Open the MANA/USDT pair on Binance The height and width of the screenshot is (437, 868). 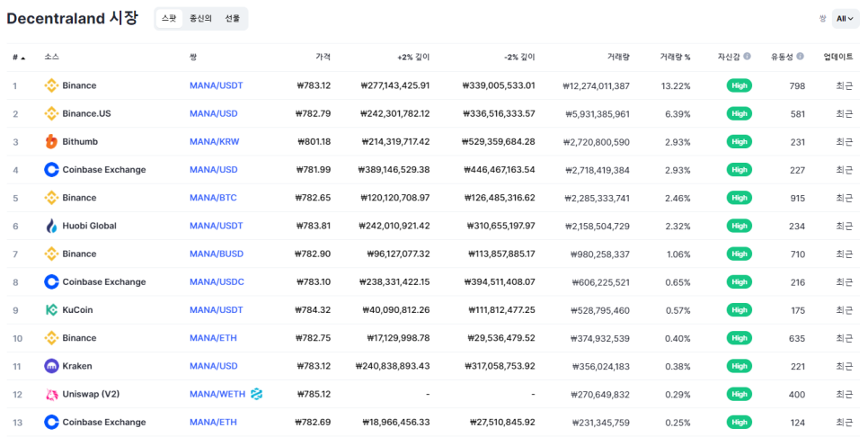pyautogui.click(x=217, y=85)
